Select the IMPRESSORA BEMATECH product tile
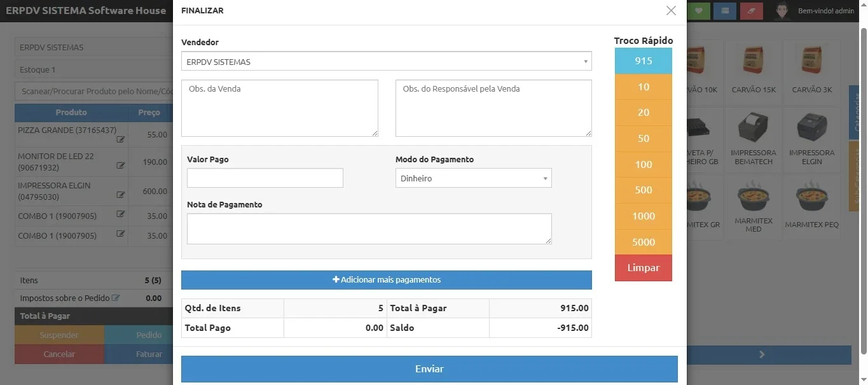 coord(754,139)
